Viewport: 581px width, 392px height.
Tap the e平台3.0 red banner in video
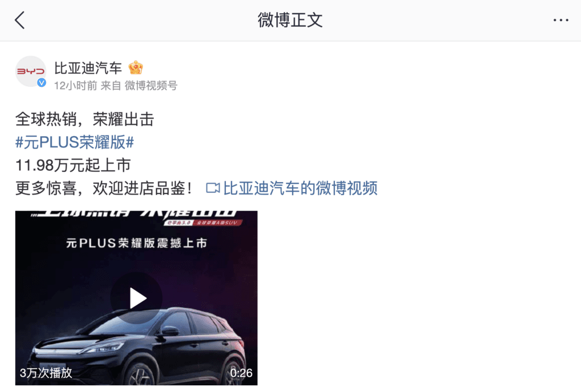[x=179, y=222]
